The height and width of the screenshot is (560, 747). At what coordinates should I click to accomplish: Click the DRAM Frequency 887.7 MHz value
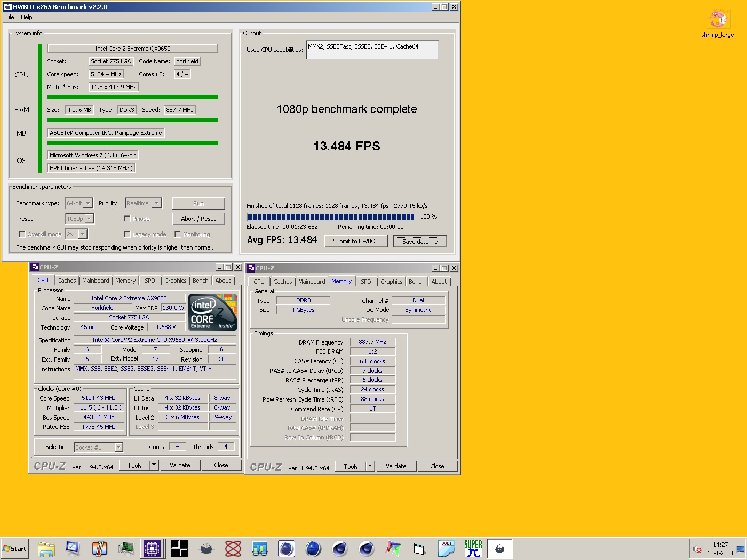click(x=372, y=342)
